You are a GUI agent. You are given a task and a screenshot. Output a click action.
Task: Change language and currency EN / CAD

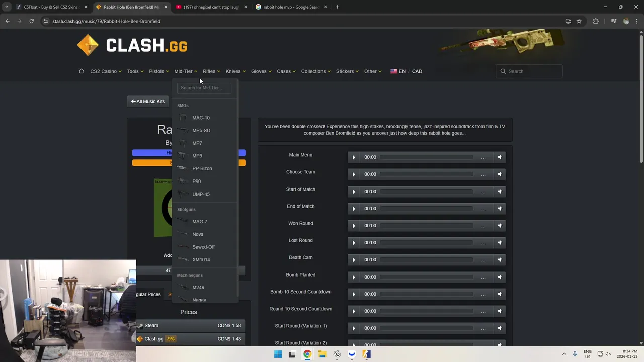(x=406, y=71)
